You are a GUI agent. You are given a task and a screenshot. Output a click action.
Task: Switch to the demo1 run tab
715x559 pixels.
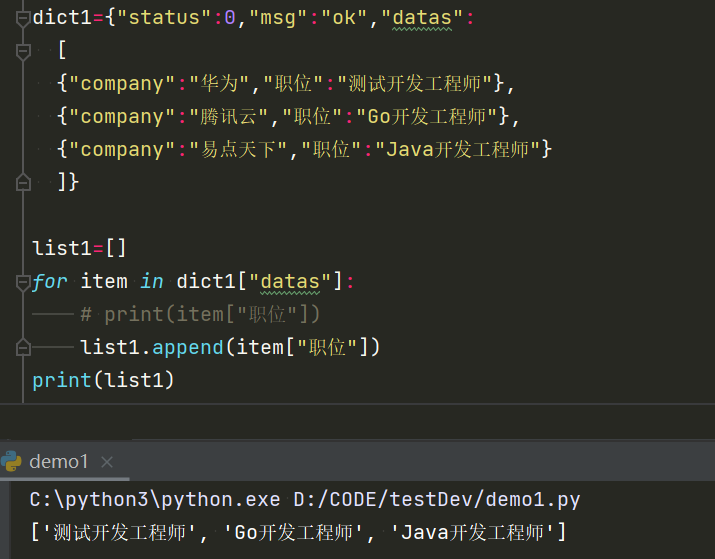pyautogui.click(x=58, y=461)
